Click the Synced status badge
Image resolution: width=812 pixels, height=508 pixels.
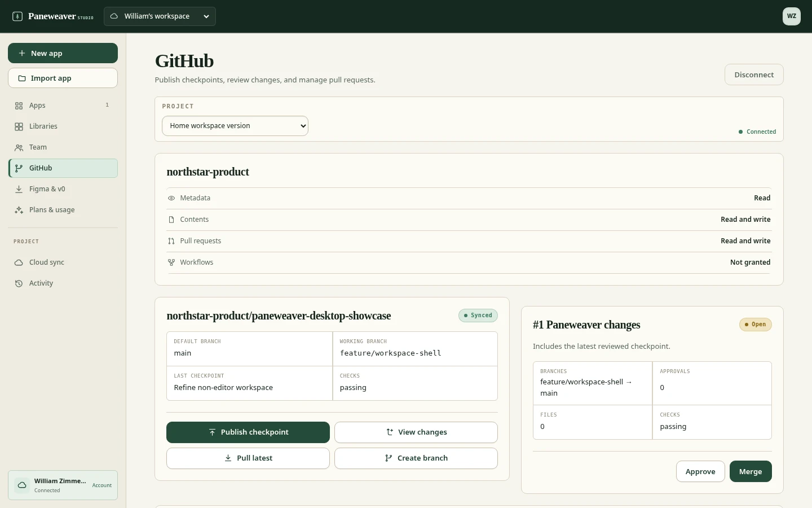(478, 316)
